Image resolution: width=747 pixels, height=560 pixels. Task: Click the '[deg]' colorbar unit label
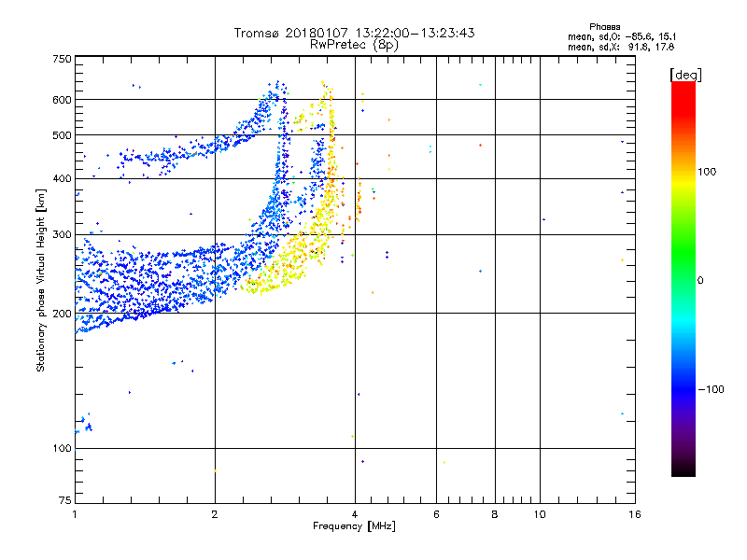[685, 75]
